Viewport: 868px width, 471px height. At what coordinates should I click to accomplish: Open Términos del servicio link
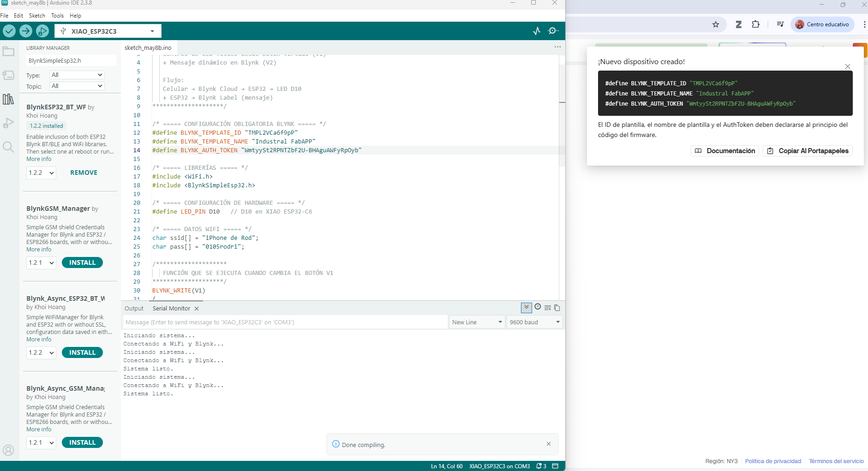click(x=836, y=461)
